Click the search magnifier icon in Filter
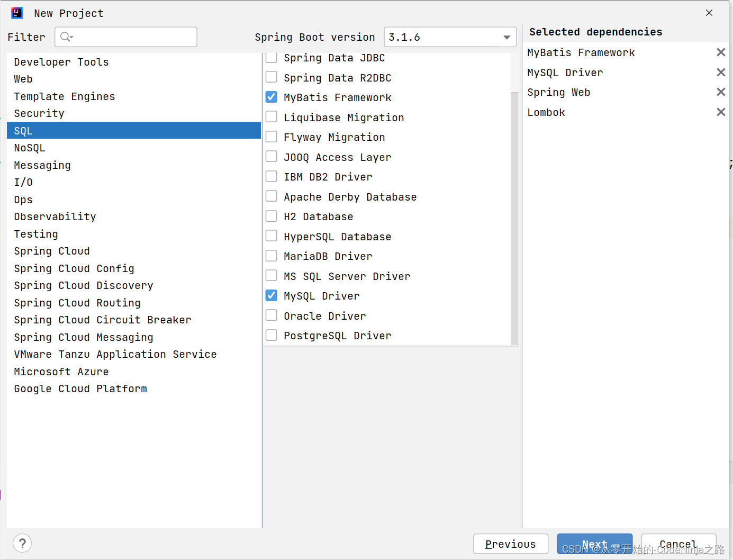 [66, 37]
